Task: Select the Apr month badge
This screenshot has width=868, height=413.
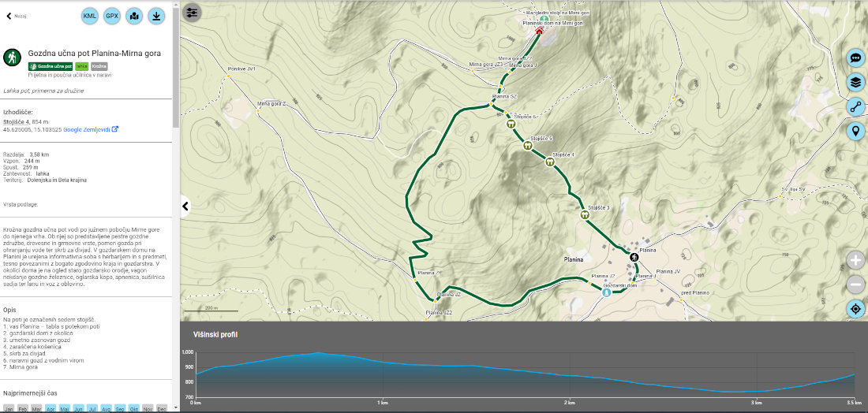Action: click(x=51, y=408)
